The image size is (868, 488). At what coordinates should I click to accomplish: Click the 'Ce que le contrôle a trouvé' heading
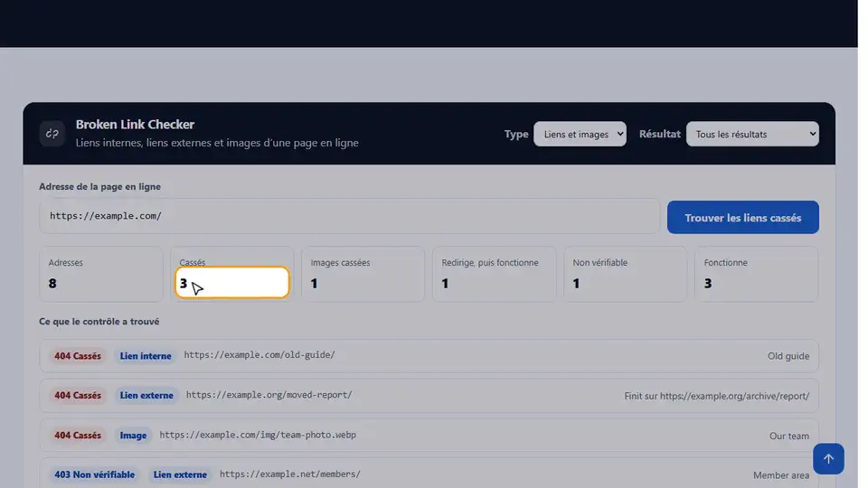[x=99, y=322]
